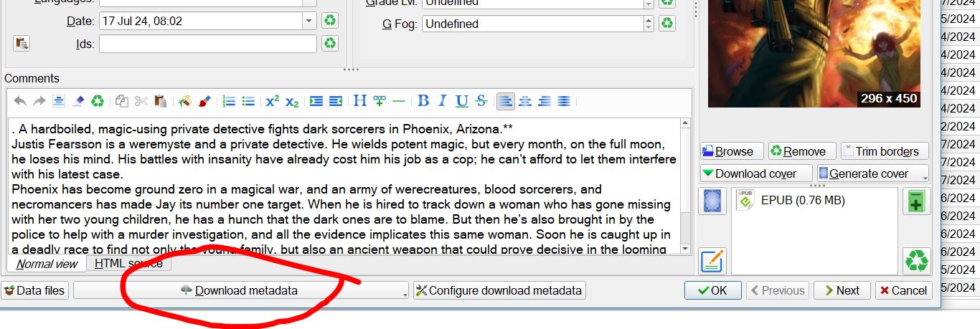The height and width of the screenshot is (329, 980).
Task: Justify comment text
Action: [x=564, y=101]
